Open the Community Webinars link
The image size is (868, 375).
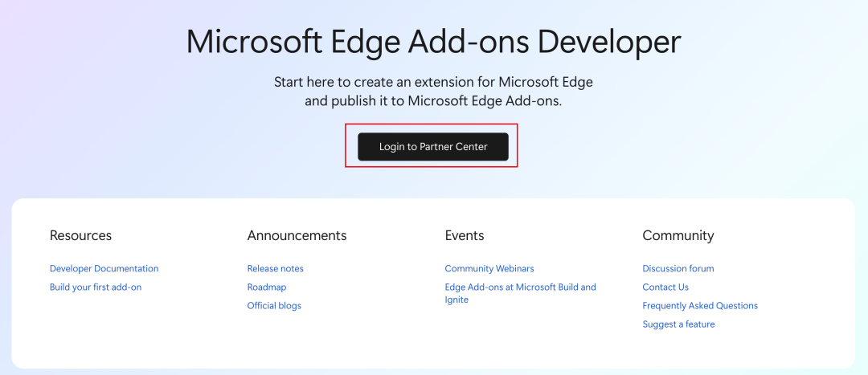[489, 269]
